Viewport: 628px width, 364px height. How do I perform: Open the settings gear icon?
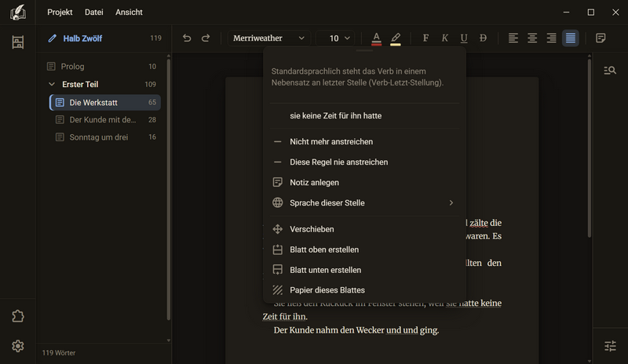[17, 346]
